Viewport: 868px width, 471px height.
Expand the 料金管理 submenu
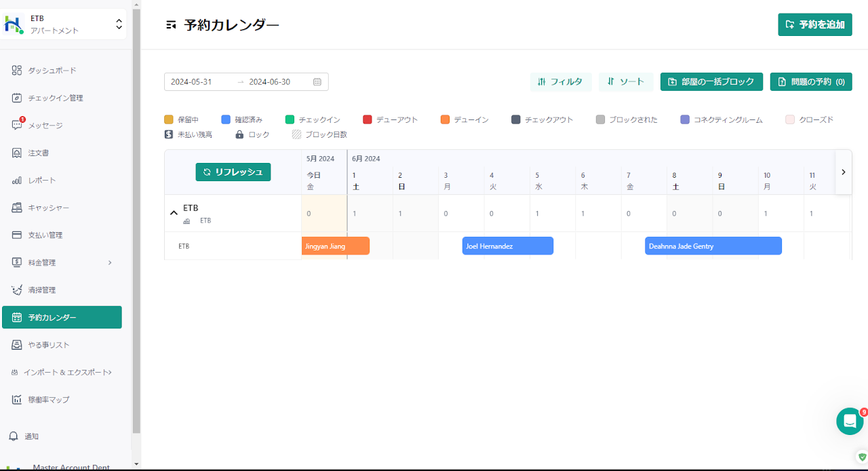pos(110,263)
